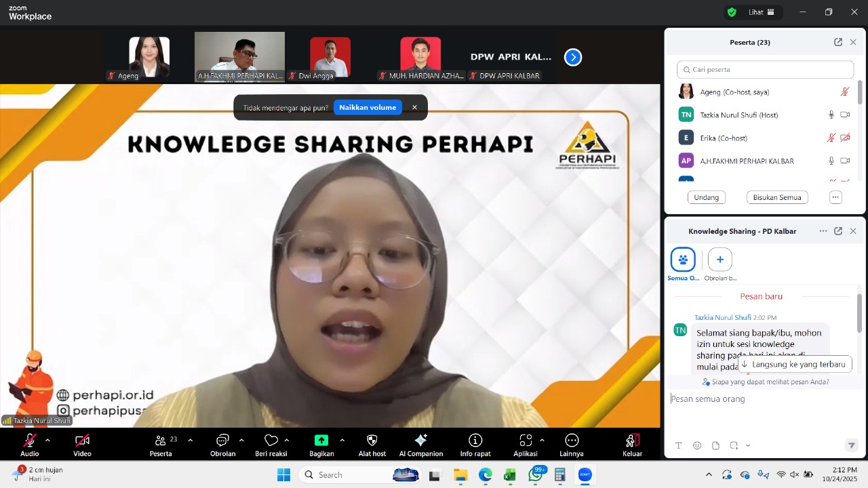Screen dimensions: 868x488
Task: Open the three-dot menu beside Bisukan Semua
Action: tap(835, 197)
